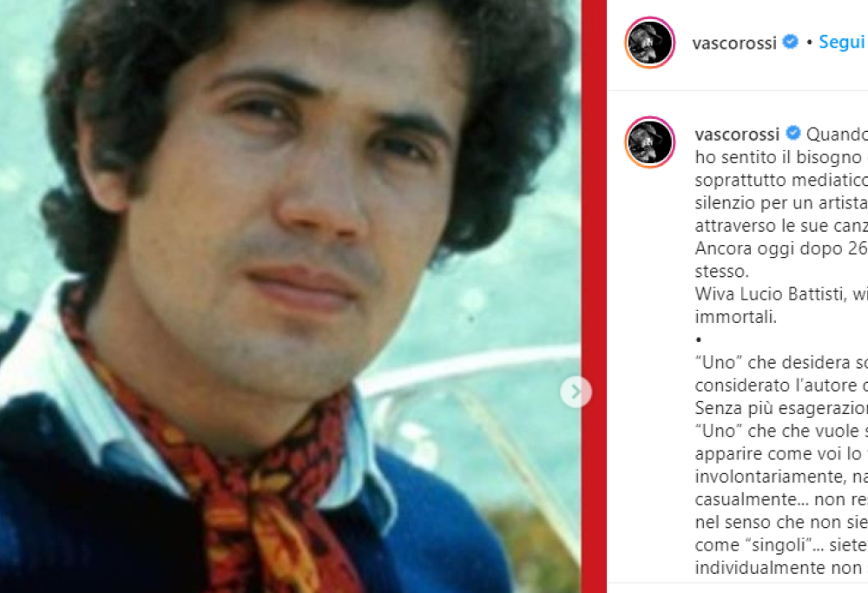Click the avatar beside the caption text
This screenshot has height=593, width=868.
pos(650,142)
